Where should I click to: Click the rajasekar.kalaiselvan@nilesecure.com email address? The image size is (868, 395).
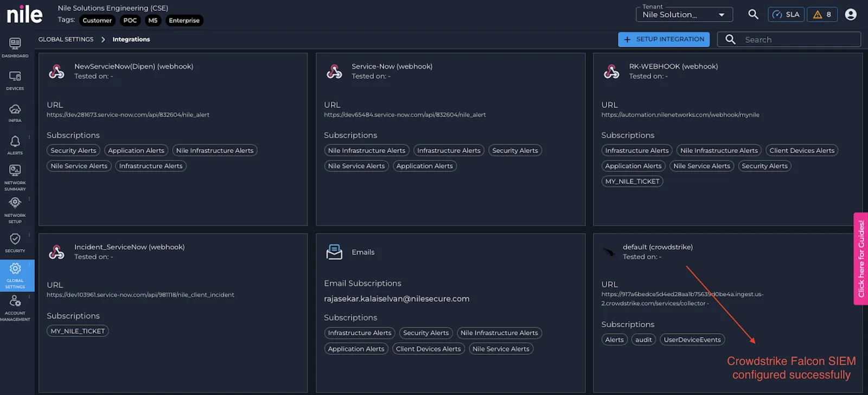click(x=397, y=298)
